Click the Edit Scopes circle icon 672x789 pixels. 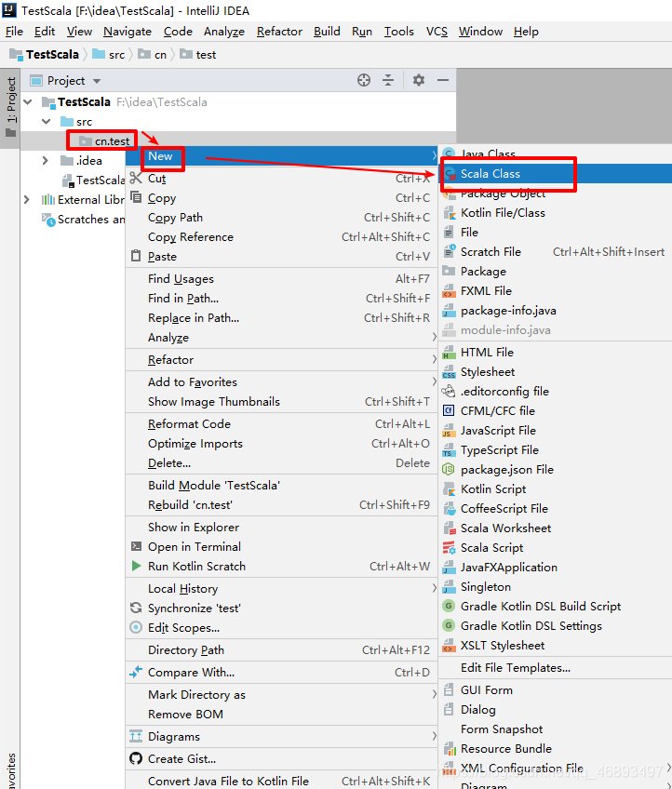click(136, 627)
